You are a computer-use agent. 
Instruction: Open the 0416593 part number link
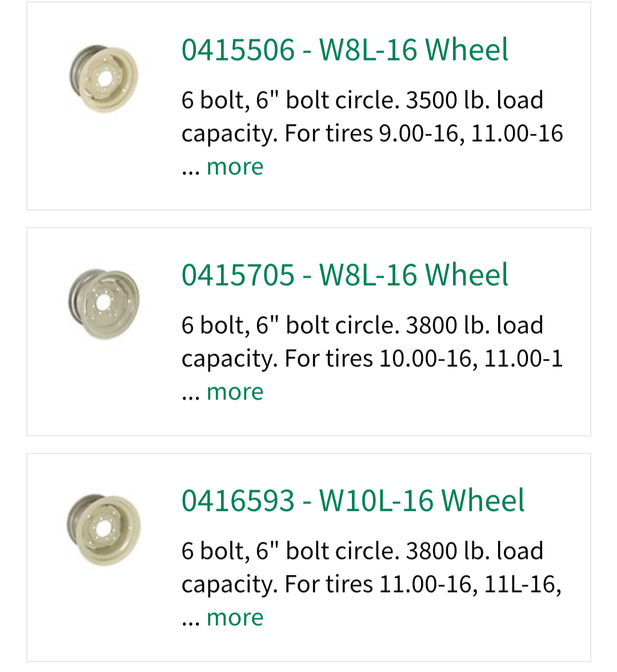(238, 501)
